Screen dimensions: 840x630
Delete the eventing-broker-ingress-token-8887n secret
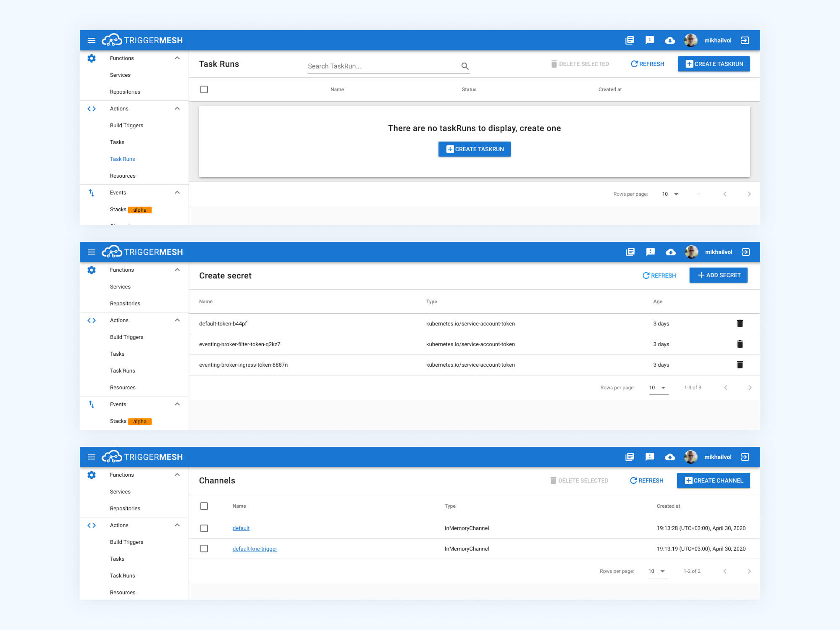coord(740,365)
